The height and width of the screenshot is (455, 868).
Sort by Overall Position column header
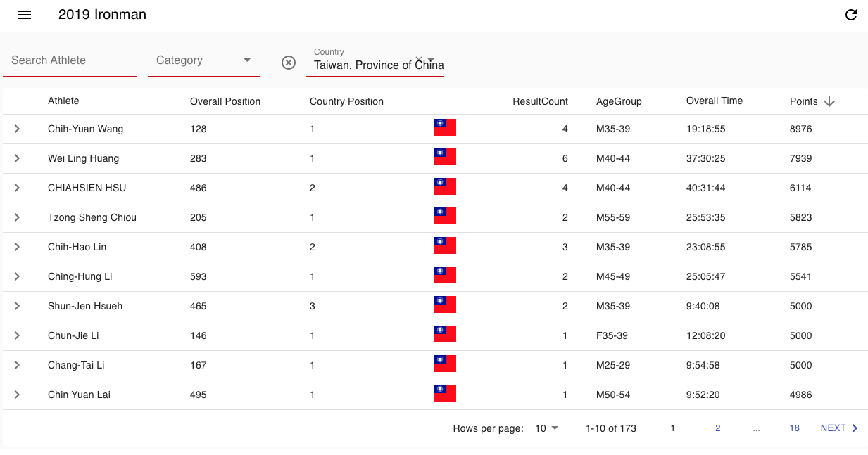(x=225, y=101)
